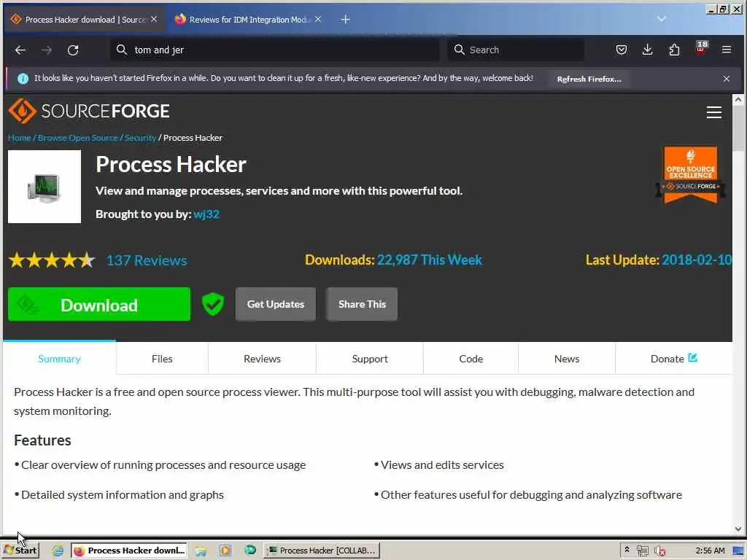Screen dimensions: 747x560
Task: Click Firefox Process Hacker taskbar button
Action: [129, 551]
